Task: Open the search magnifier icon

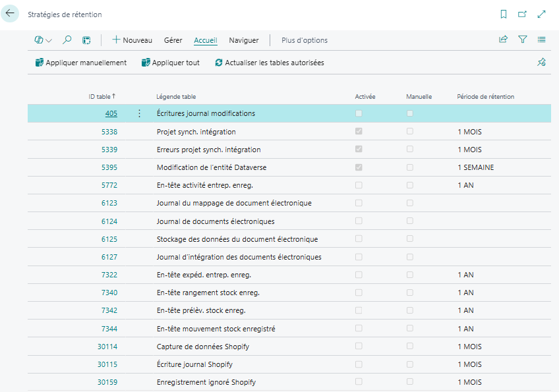Action: 67,40
